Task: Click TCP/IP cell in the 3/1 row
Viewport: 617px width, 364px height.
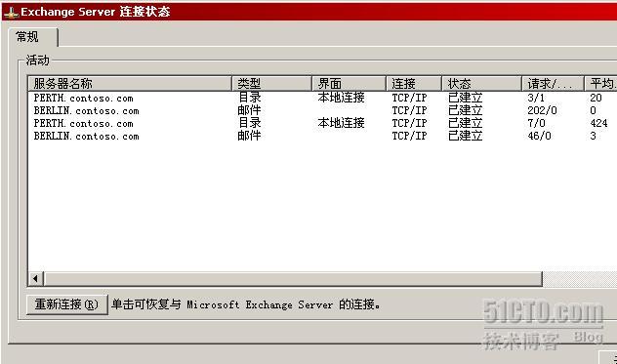Action: click(409, 98)
